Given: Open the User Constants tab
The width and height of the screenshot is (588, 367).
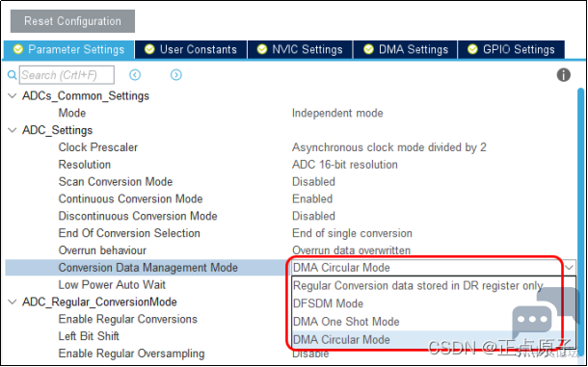Looking at the screenshot, I should point(191,49).
